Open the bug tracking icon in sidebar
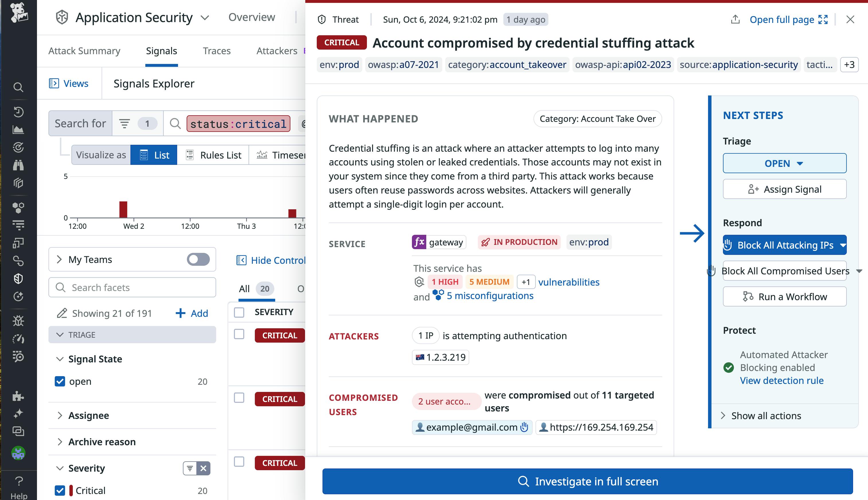The image size is (868, 500). point(19,321)
